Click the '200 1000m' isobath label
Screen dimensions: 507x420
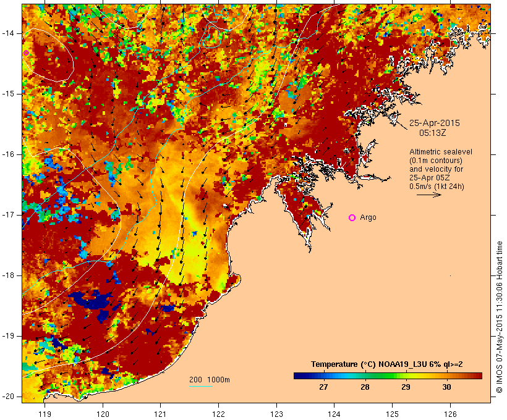point(210,380)
